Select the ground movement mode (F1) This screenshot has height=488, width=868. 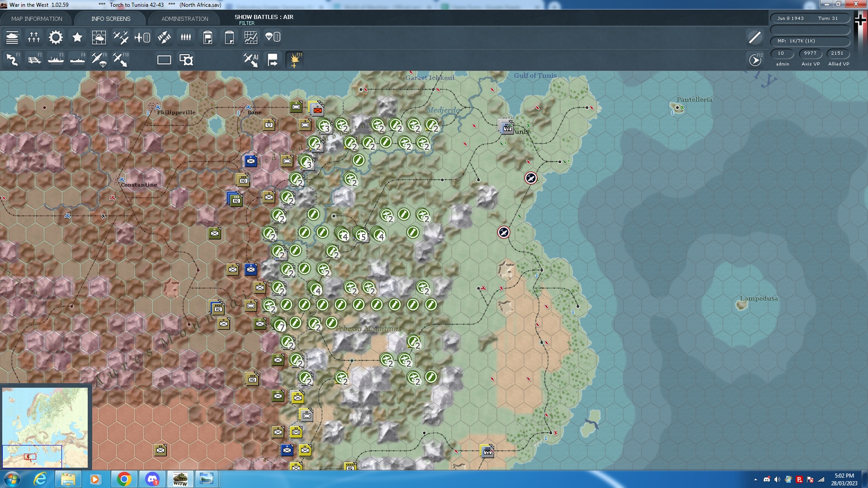coord(11,59)
